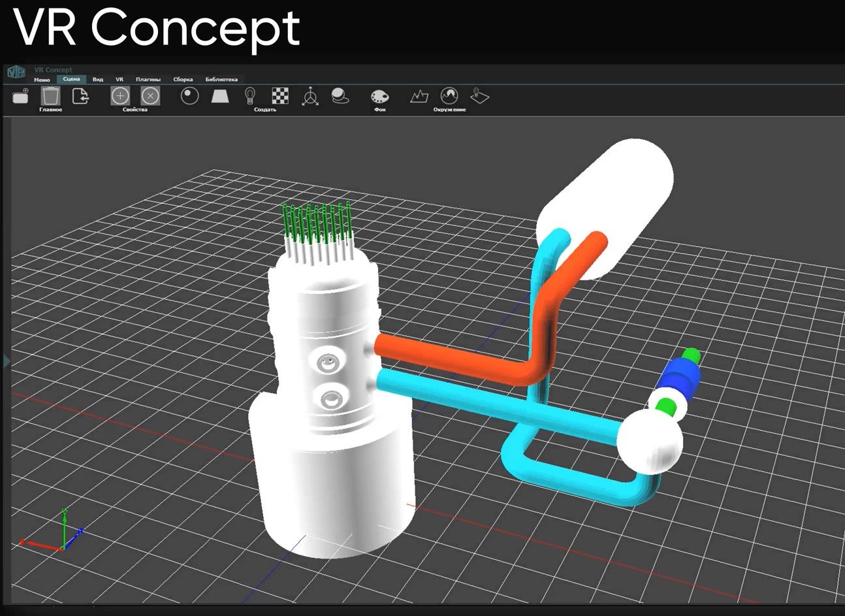Viewport: 845px width, 616px height.
Task: Open the Библиотека tab
Action: coord(221,80)
